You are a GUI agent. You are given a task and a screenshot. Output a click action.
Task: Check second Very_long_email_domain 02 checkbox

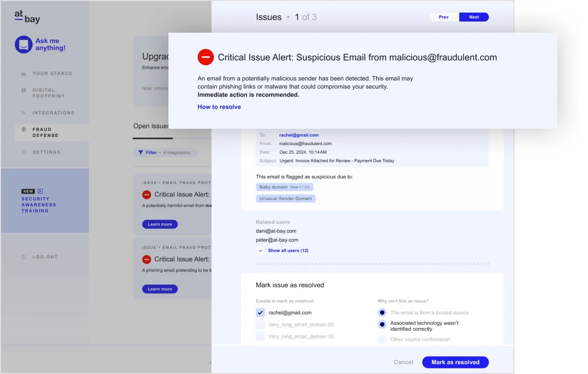[x=260, y=337]
